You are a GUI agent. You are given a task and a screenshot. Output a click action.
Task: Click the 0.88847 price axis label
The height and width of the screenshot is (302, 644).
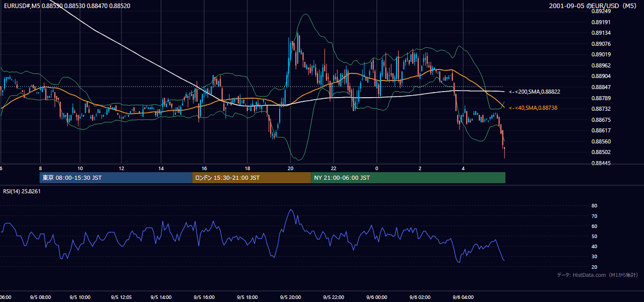(x=601, y=87)
